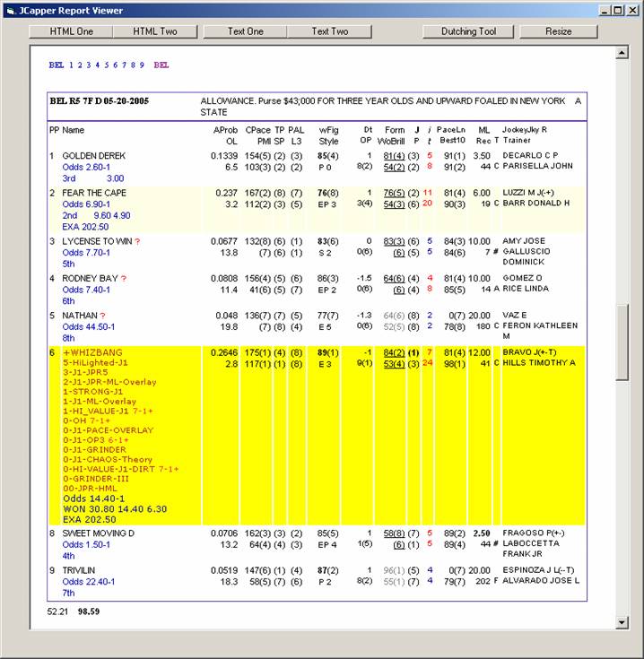The image size is (644, 659).
Task: Show the Text One report
Action: 246,31
